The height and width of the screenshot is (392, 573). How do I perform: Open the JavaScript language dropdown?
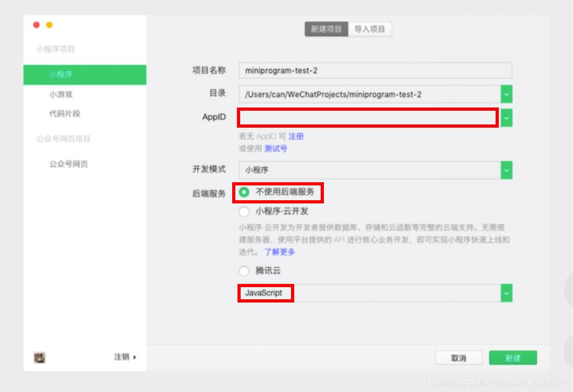coord(506,292)
